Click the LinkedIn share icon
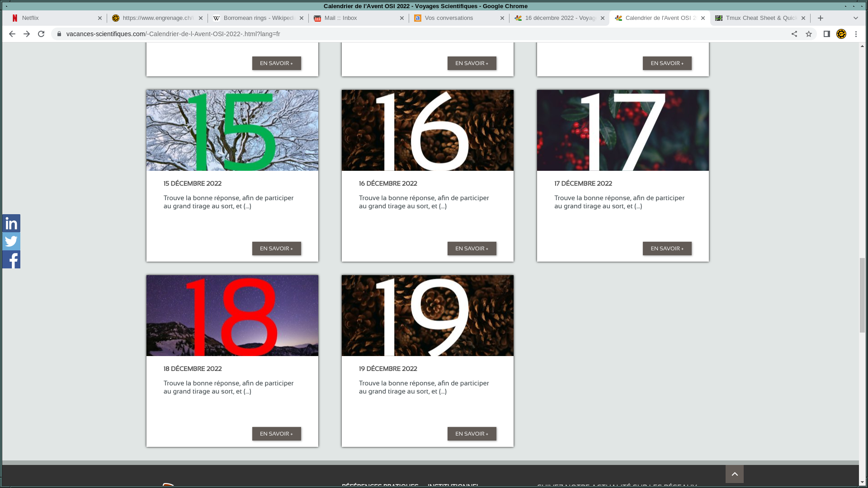 click(11, 223)
